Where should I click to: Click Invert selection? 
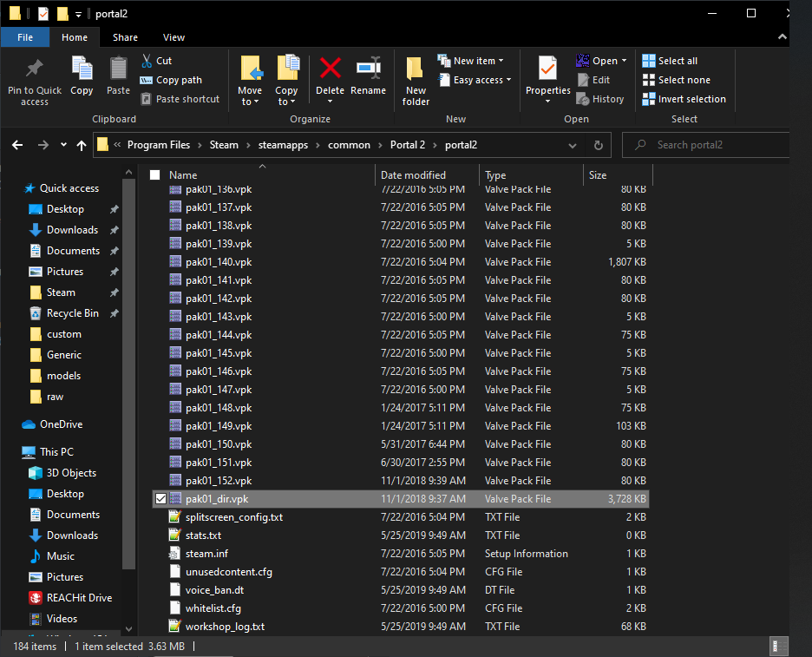click(x=684, y=99)
